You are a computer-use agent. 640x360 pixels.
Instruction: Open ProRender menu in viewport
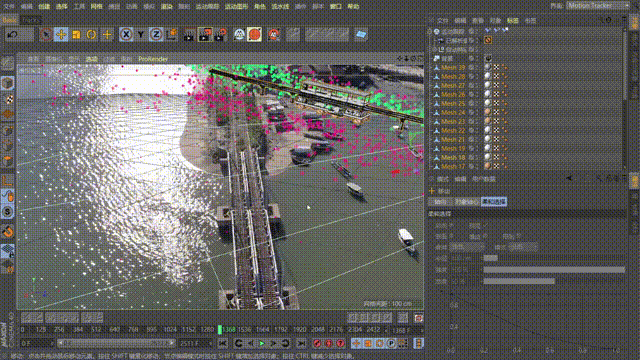pos(153,59)
